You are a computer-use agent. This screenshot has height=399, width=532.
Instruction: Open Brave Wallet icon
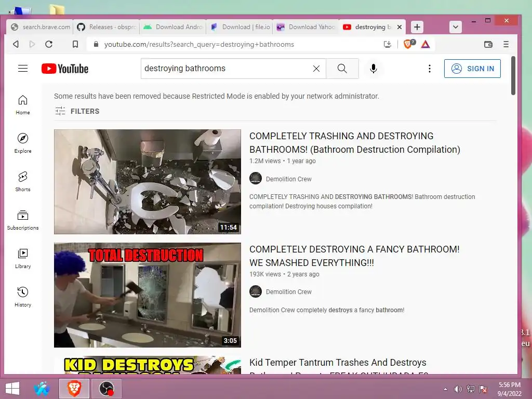click(488, 44)
